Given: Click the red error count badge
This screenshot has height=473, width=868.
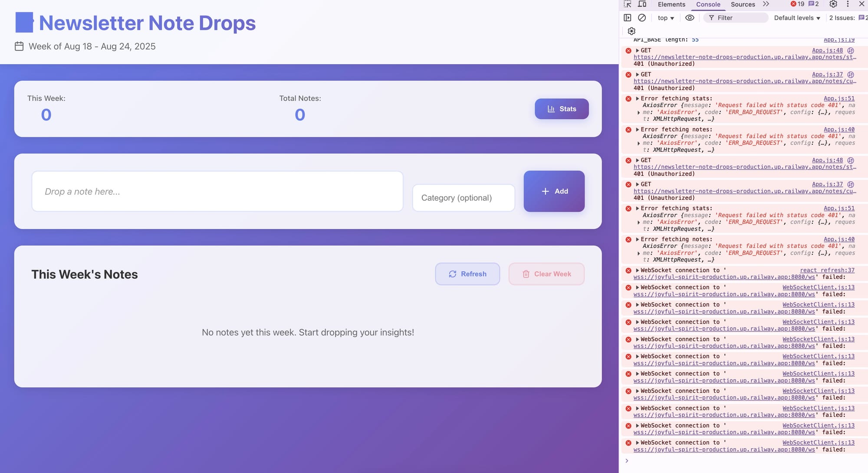Looking at the screenshot, I should click(x=797, y=4).
